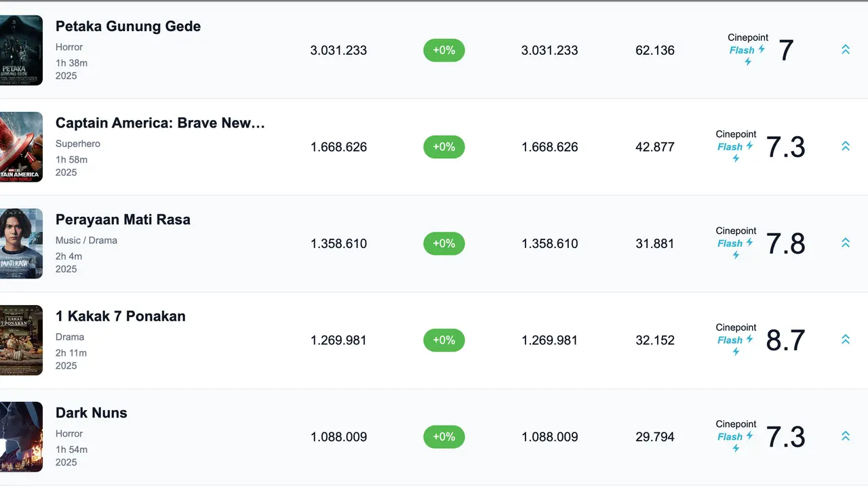868x488 pixels.
Task: Click the Perayaan Mati Rasa poster image
Action: 21,243
